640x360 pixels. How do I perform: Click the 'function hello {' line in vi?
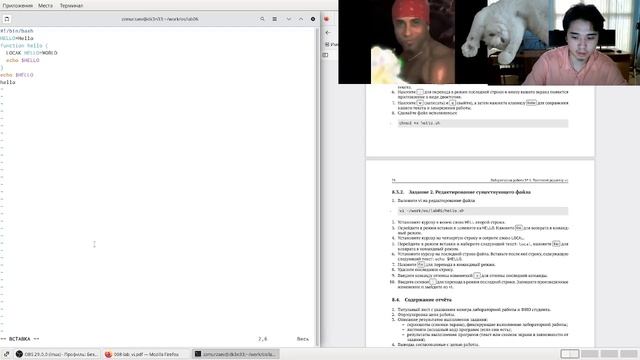click(24, 46)
